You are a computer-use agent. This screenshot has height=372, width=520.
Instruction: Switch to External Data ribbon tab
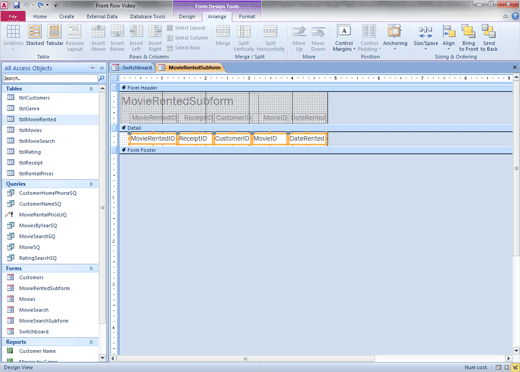pos(102,16)
